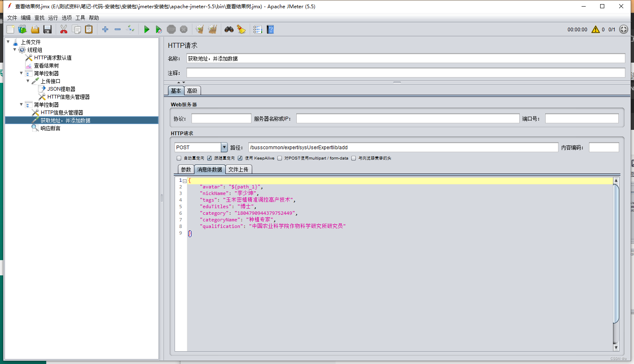Image resolution: width=634 pixels, height=364 pixels.
Task: Switch to the 高级 tab
Action: click(x=192, y=90)
